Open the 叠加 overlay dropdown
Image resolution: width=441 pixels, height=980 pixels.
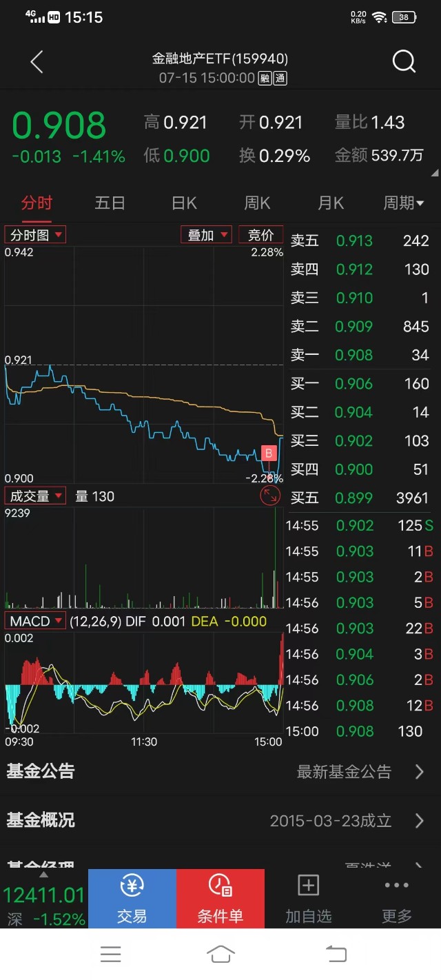207,235
